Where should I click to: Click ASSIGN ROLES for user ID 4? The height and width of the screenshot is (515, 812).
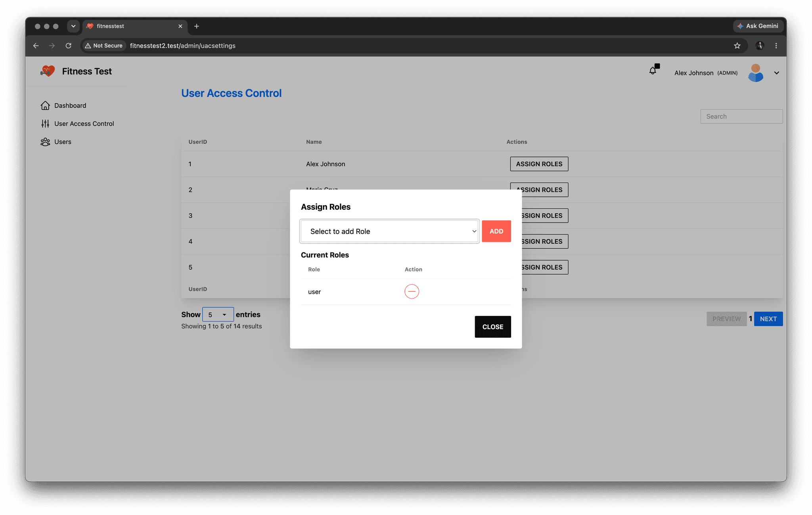(545, 241)
